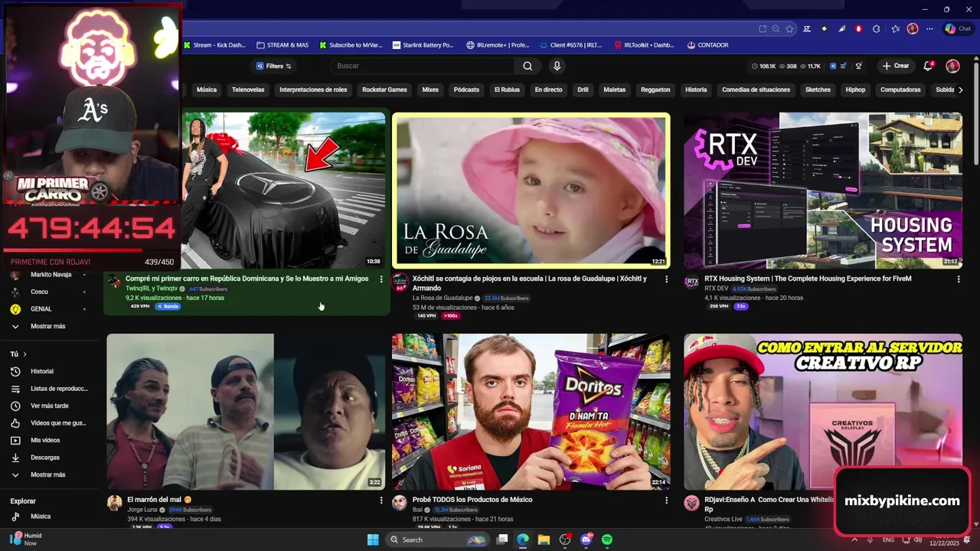Select the Comedias de situaciones chip

pyautogui.click(x=756, y=90)
